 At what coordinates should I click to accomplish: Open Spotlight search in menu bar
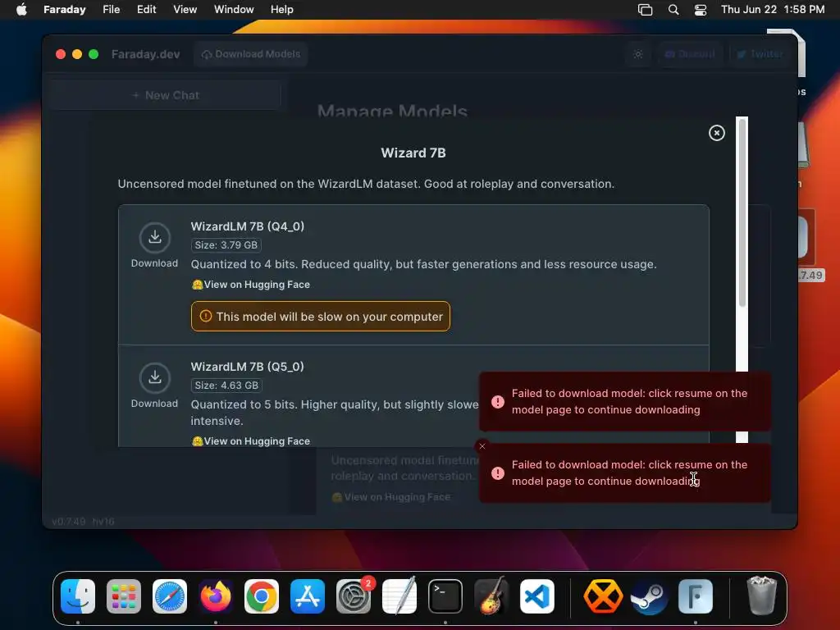[673, 10]
